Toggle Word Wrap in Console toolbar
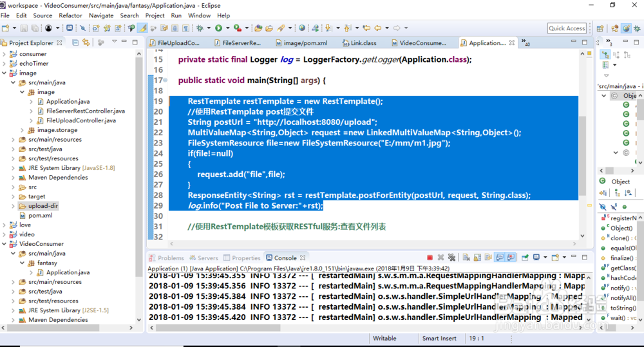Viewport: 644px width, 347px height. (488, 258)
